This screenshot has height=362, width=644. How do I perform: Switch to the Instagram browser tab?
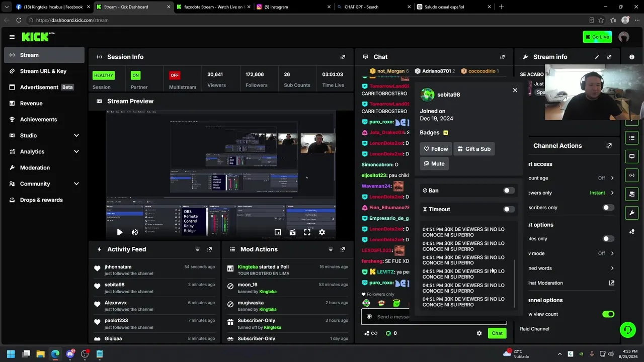coord(293,7)
